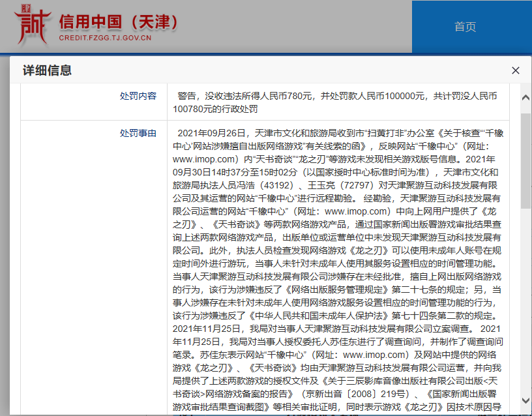Viewport: 532px width, 416px height.
Task: Click the 处罚内容 text about the 100780元 penalty
Action: pos(336,102)
